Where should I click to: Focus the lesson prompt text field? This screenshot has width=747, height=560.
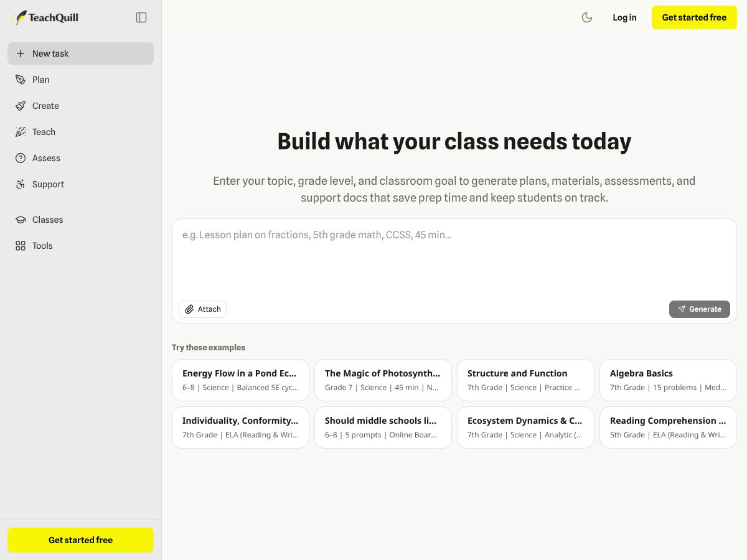coord(454,258)
